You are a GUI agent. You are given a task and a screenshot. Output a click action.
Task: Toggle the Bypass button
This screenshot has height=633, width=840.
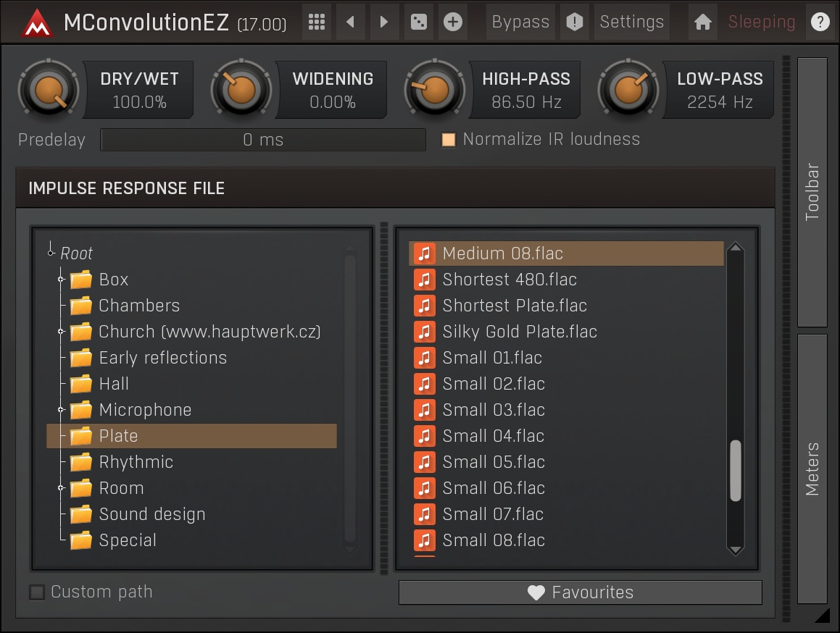tap(520, 22)
